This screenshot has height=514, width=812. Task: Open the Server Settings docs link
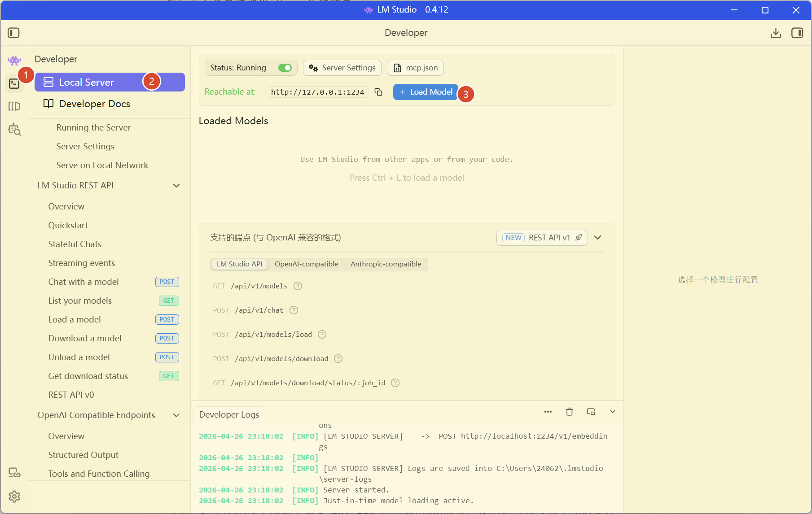(x=85, y=147)
